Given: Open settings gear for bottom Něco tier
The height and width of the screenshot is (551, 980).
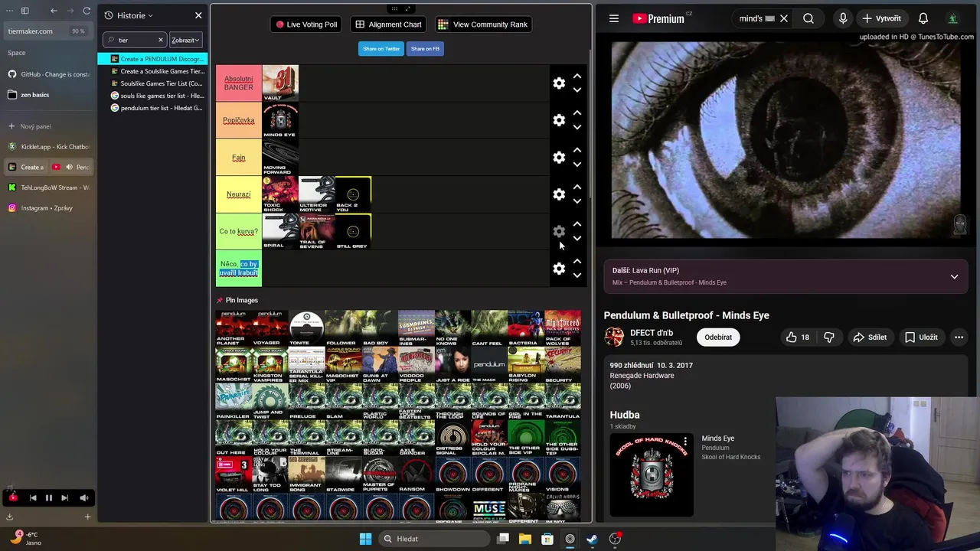Looking at the screenshot, I should click(x=559, y=269).
